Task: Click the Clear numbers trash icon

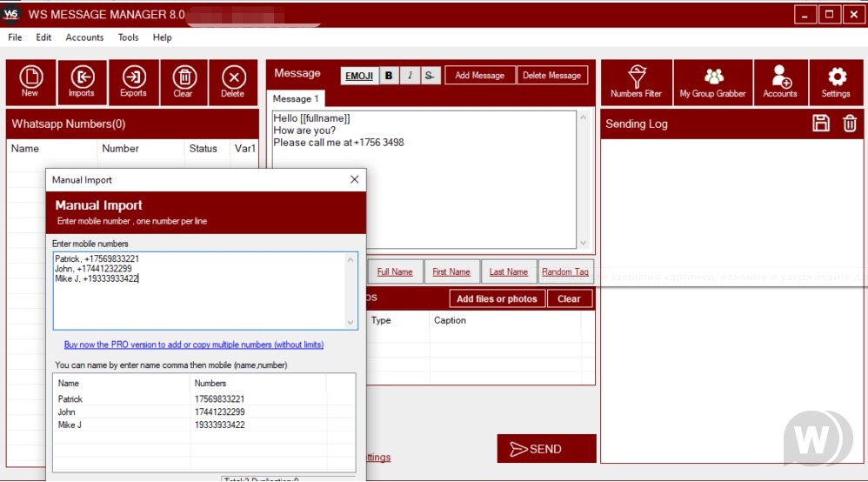Action: coord(184,82)
